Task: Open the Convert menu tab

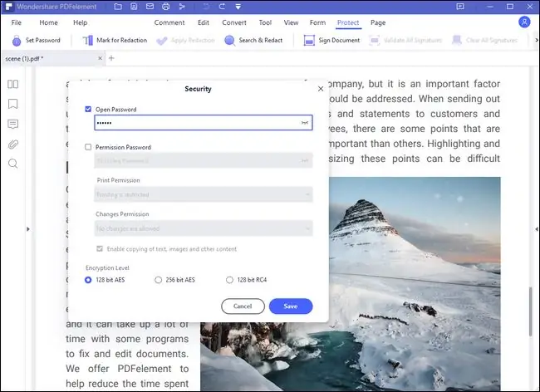Action: click(234, 22)
